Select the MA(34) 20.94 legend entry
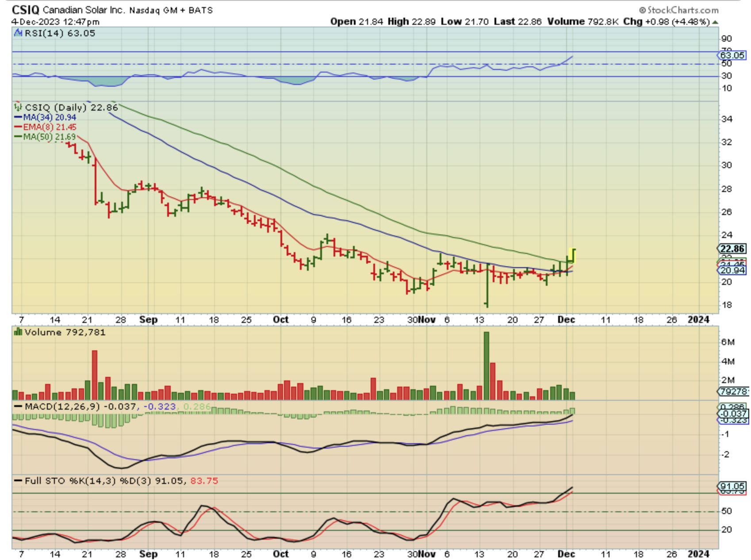 point(45,117)
